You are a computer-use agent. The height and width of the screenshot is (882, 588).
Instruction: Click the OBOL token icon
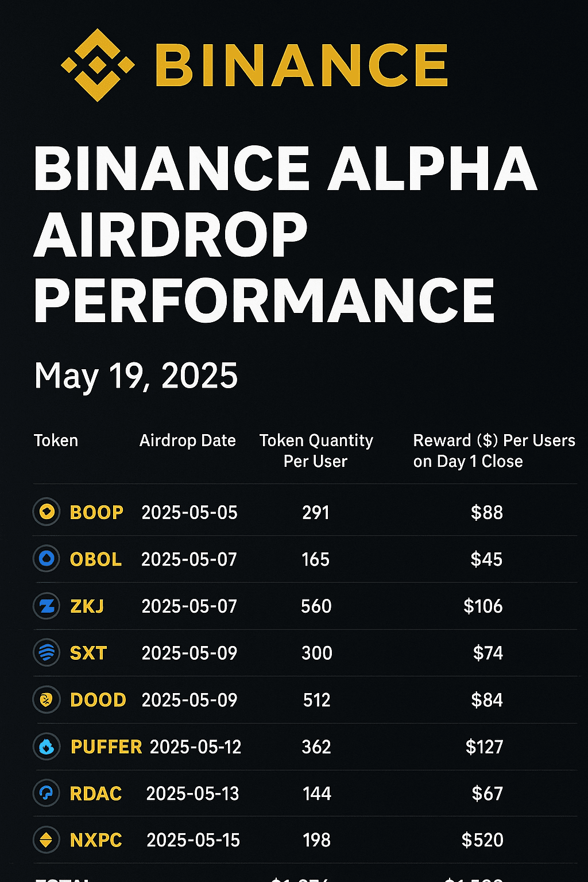pyautogui.click(x=47, y=559)
